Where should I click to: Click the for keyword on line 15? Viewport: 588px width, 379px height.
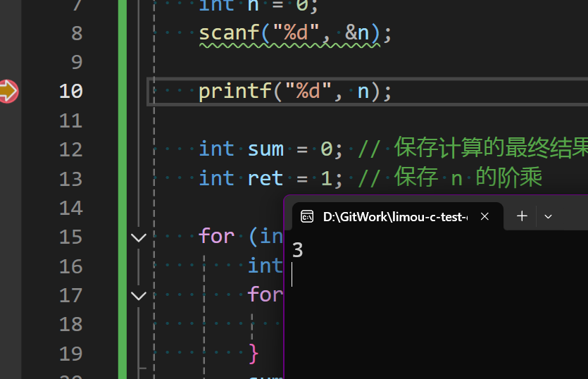pyautogui.click(x=216, y=236)
